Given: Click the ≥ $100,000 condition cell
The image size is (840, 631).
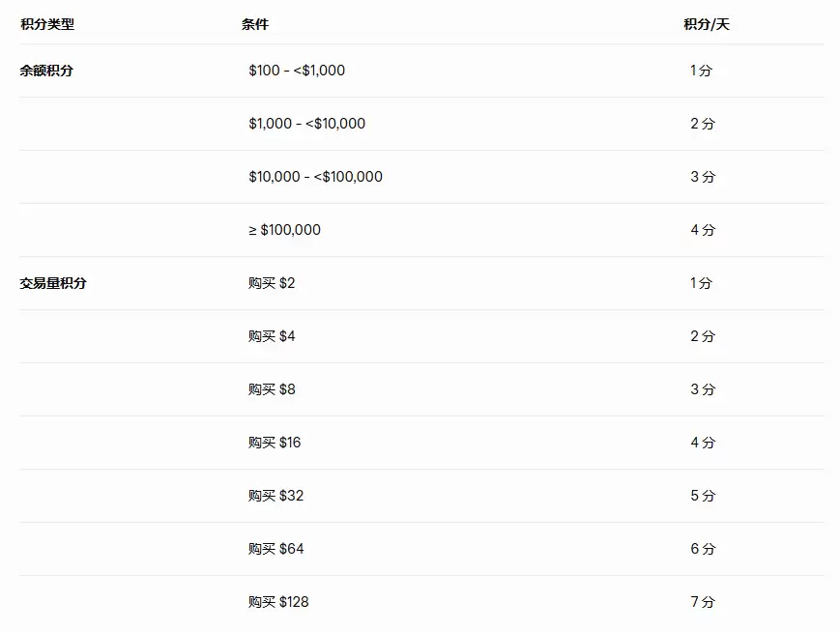Looking at the screenshot, I should [284, 230].
